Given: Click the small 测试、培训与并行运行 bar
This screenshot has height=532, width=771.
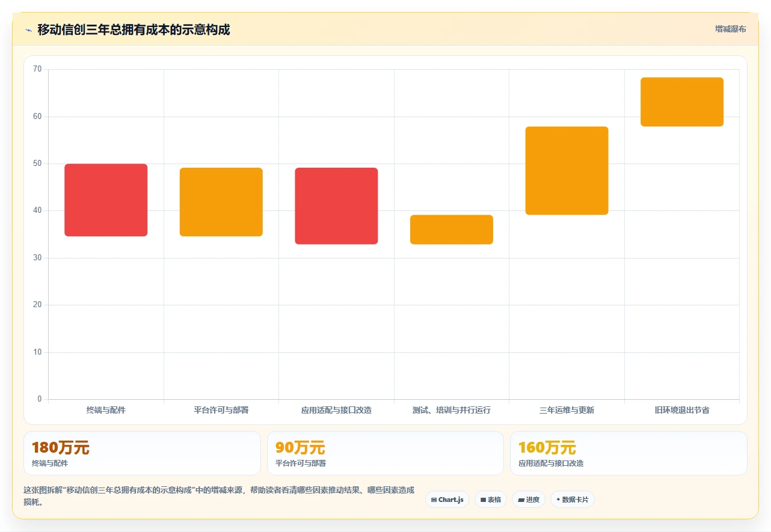Looking at the screenshot, I should [452, 230].
